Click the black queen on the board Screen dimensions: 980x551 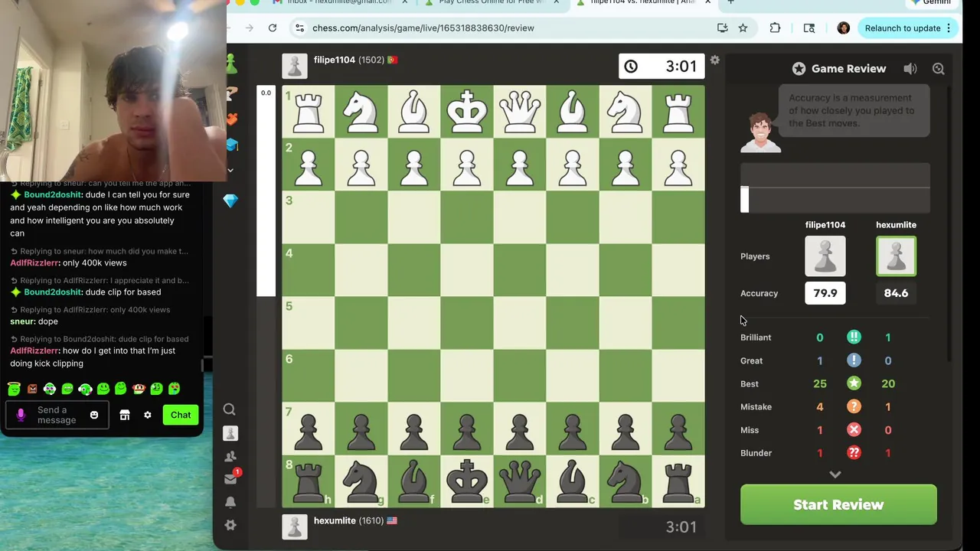(x=520, y=481)
